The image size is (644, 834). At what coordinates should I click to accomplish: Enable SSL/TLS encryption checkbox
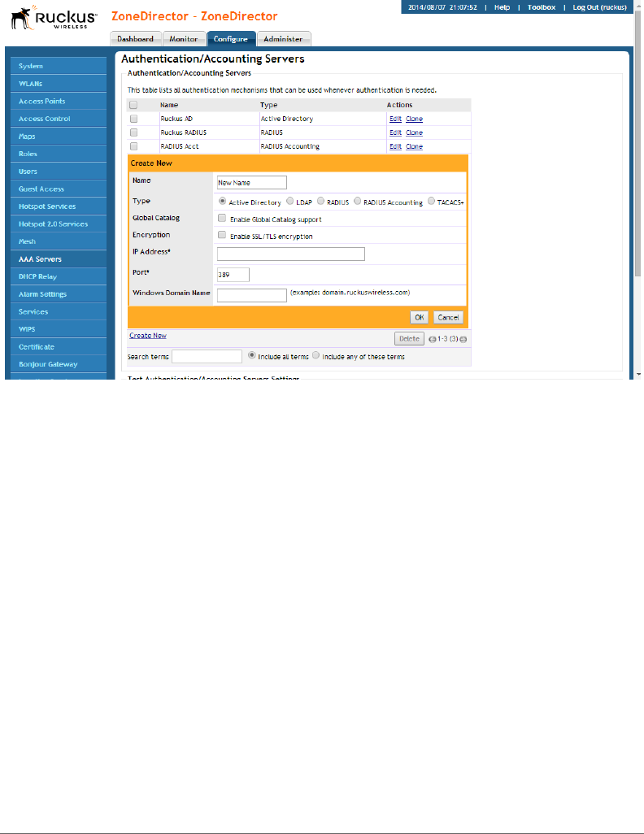click(x=222, y=235)
